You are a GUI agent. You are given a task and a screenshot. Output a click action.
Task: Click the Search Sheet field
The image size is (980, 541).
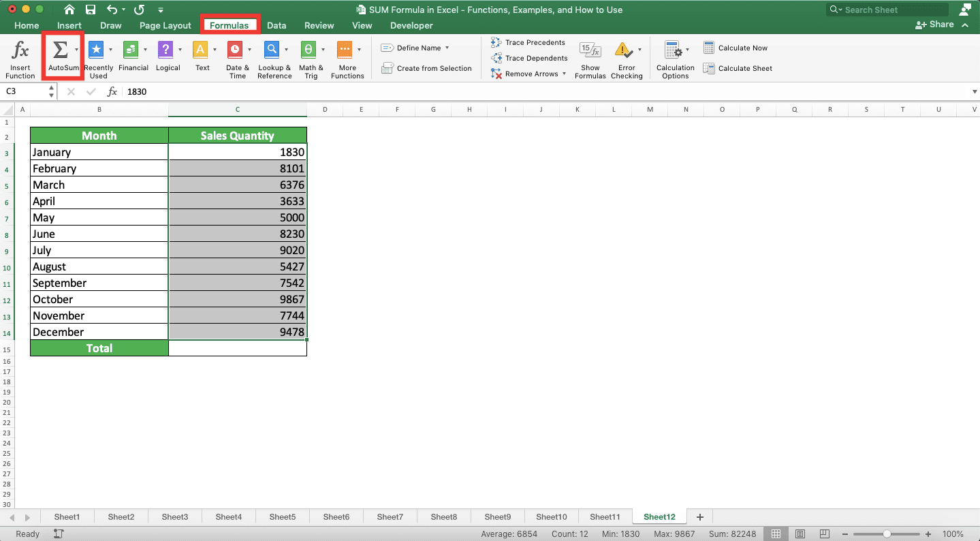[x=887, y=10]
